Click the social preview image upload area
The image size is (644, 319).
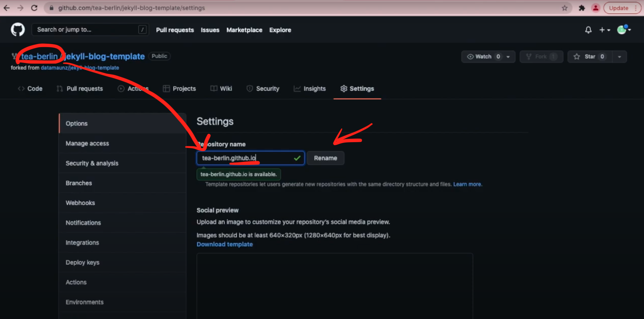tap(335, 286)
